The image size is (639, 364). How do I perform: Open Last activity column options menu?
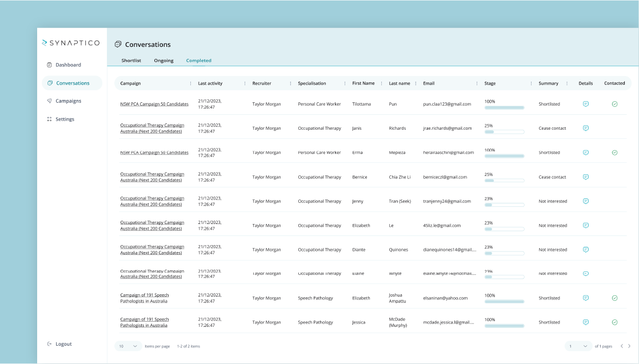(x=245, y=83)
